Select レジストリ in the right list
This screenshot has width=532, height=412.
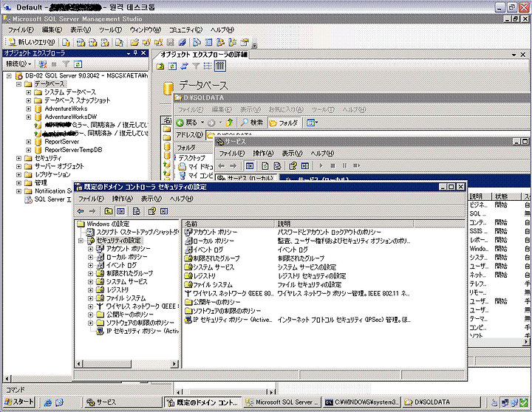[204, 275]
